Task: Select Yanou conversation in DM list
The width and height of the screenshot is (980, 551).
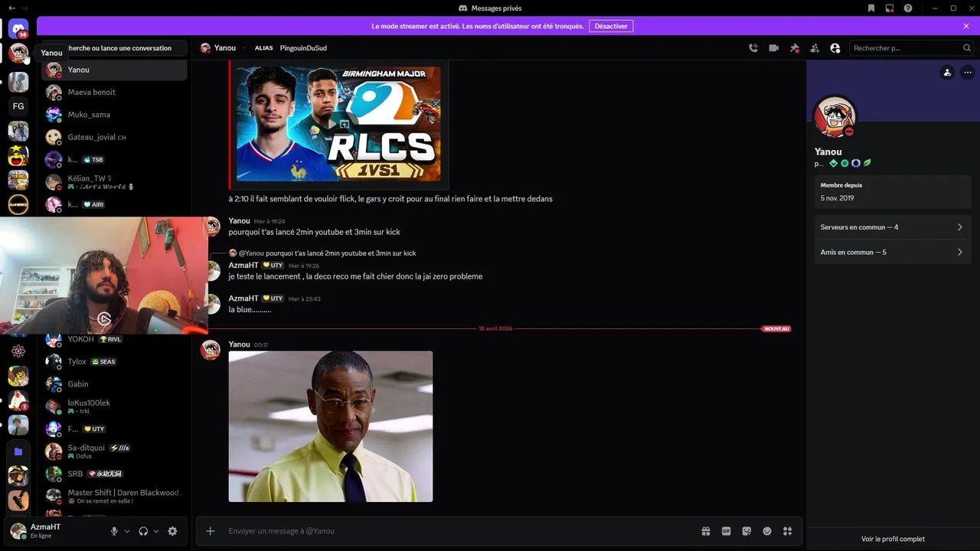Action: pos(114,70)
